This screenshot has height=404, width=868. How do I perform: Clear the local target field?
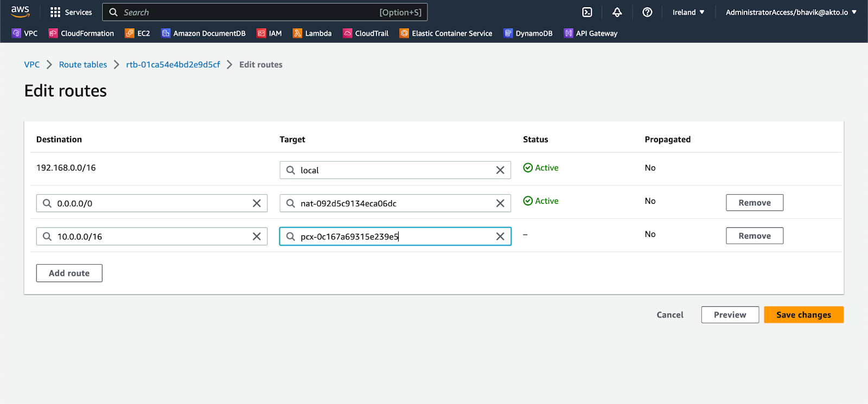[x=500, y=170]
